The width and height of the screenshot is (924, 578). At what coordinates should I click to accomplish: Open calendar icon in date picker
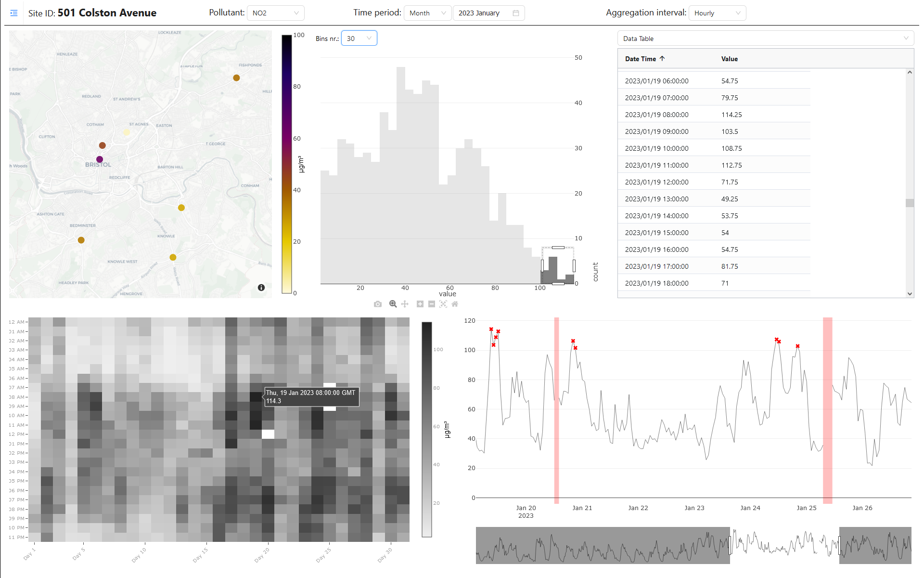pyautogui.click(x=516, y=13)
